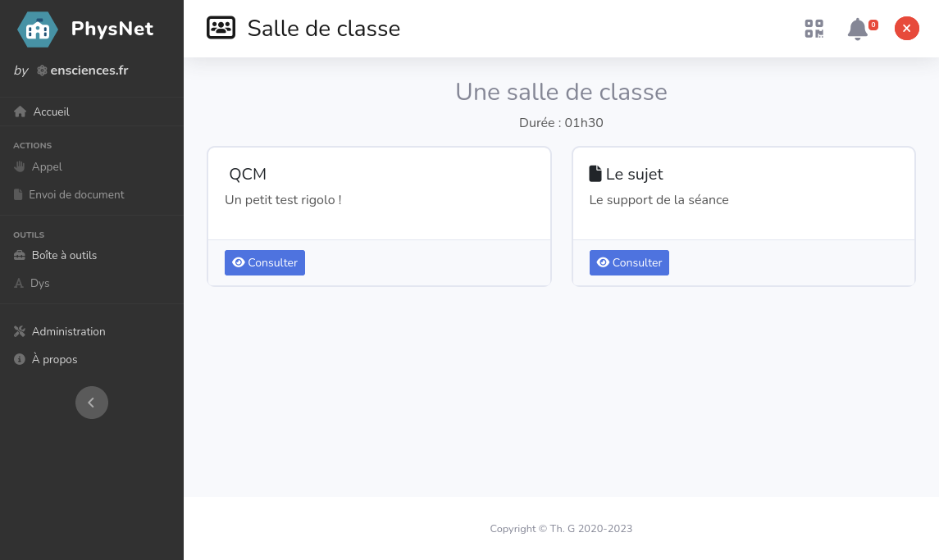Consult the QCM activity
The image size is (939, 560).
coord(265,262)
